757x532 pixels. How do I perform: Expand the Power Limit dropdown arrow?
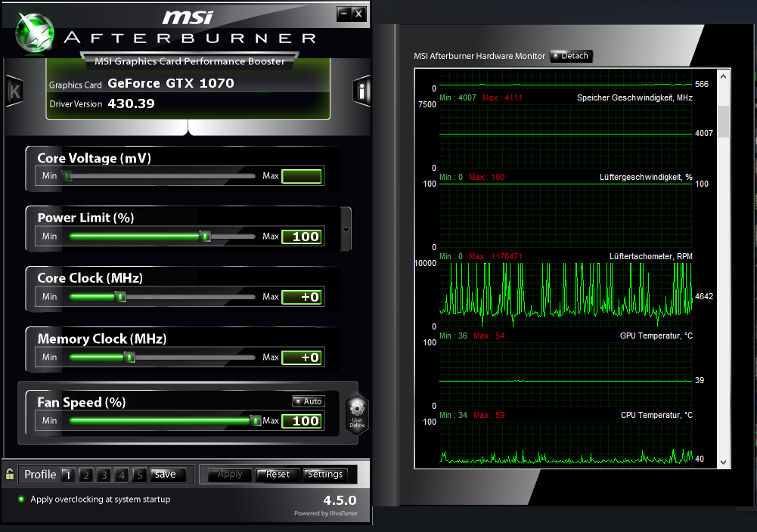coord(346,230)
